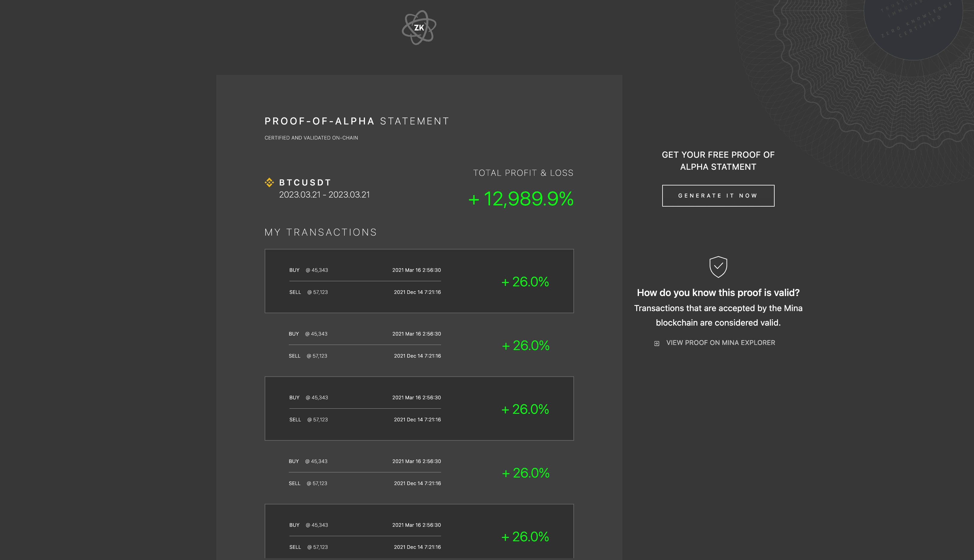Click the +12,989.9% total profit value
Viewport: 974px width, 560px height.
[x=521, y=199]
